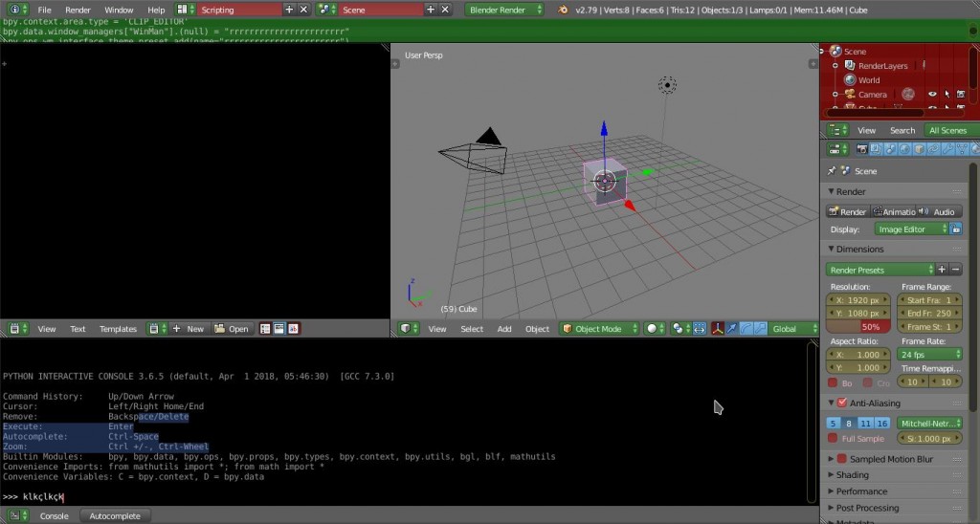Viewport: 980px width, 524px height.
Task: Open the World properties tab icon
Action: (904, 149)
